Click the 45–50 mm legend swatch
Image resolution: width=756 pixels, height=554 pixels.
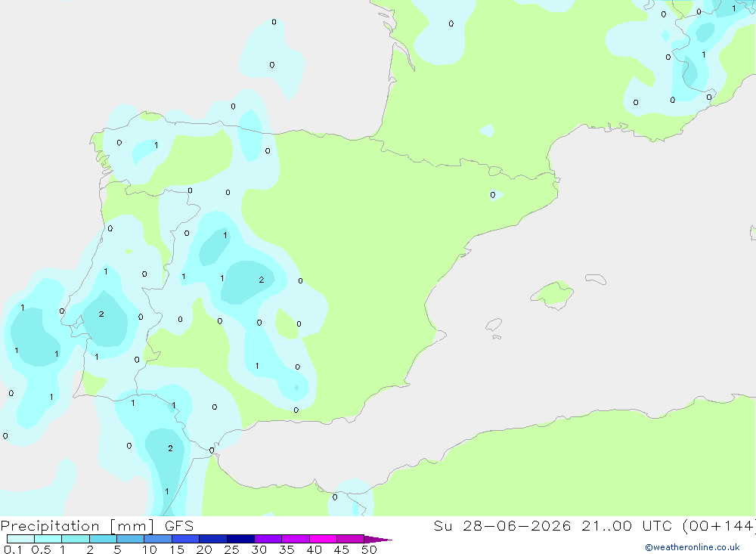[x=350, y=539]
